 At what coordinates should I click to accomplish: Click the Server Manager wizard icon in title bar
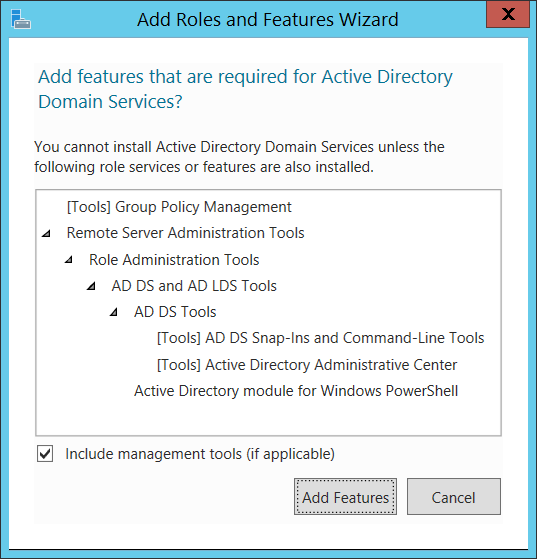click(x=21, y=19)
